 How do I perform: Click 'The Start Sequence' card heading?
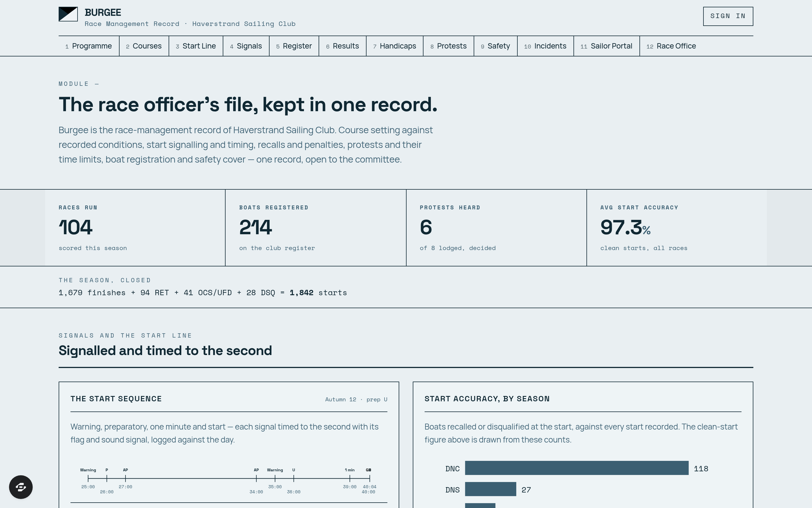pyautogui.click(x=116, y=399)
